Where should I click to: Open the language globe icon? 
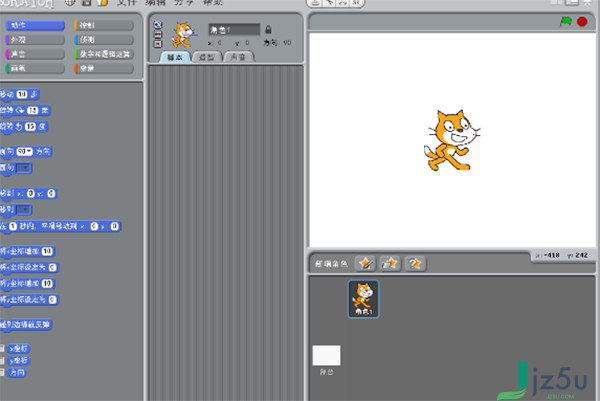[x=70, y=3]
